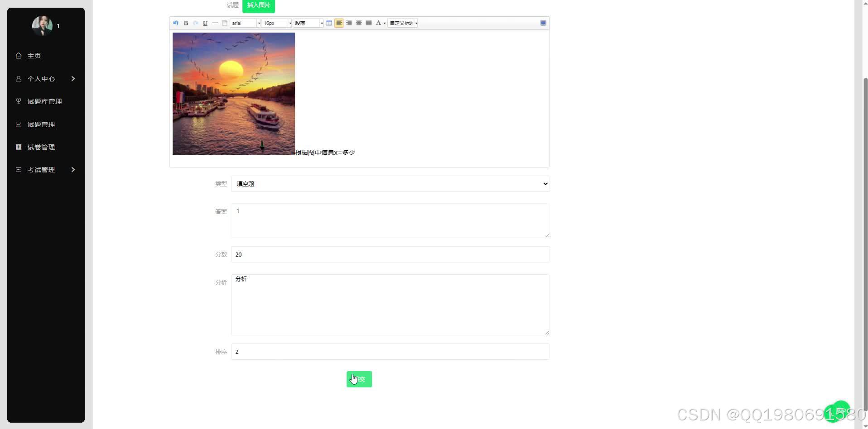Click the undo icon in the editor toolbar

[176, 23]
